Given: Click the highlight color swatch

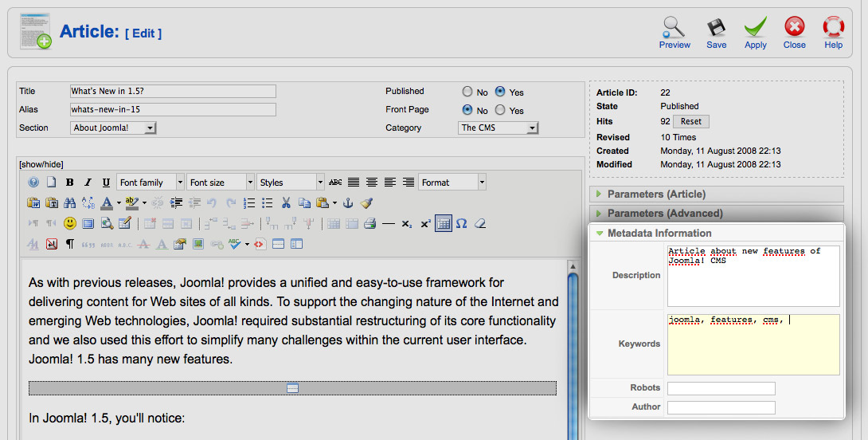Looking at the screenshot, I should coord(131,202).
